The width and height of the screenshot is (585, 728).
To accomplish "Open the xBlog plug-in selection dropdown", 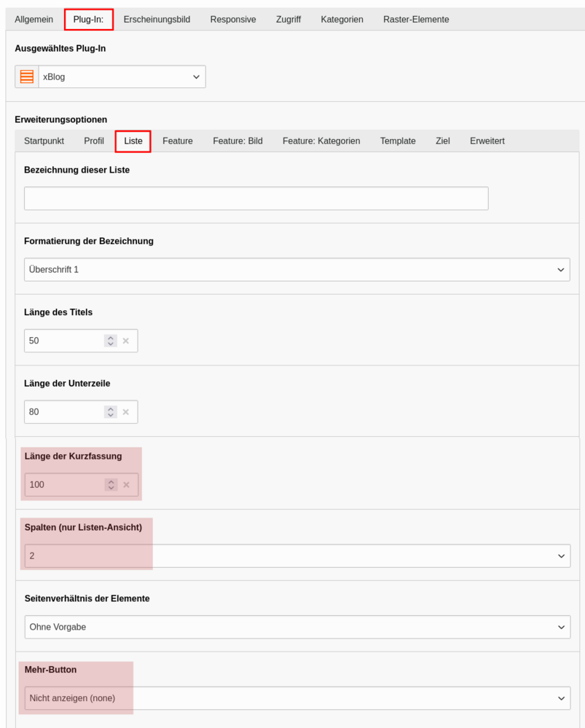I will coord(122,76).
